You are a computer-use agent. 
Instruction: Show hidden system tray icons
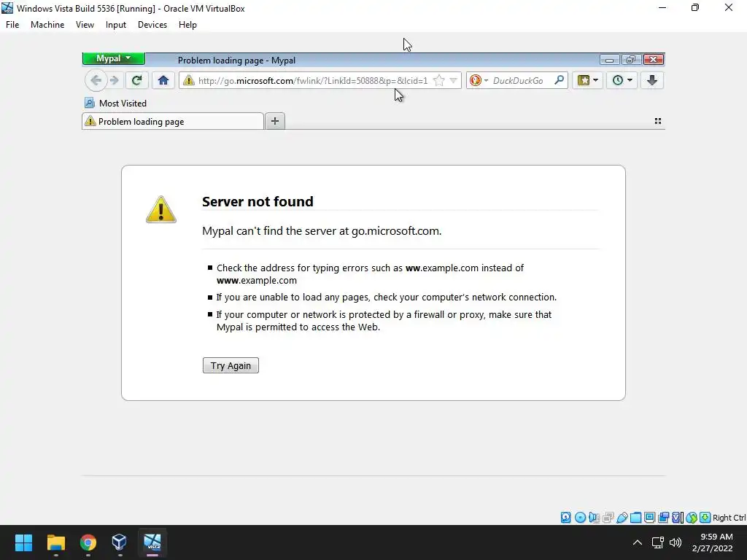coord(638,542)
